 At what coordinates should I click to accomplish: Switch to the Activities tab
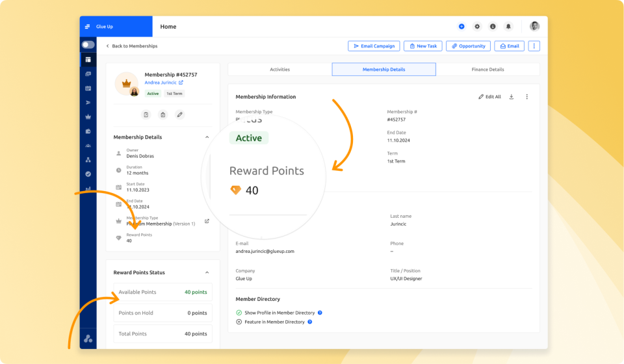[x=279, y=70]
